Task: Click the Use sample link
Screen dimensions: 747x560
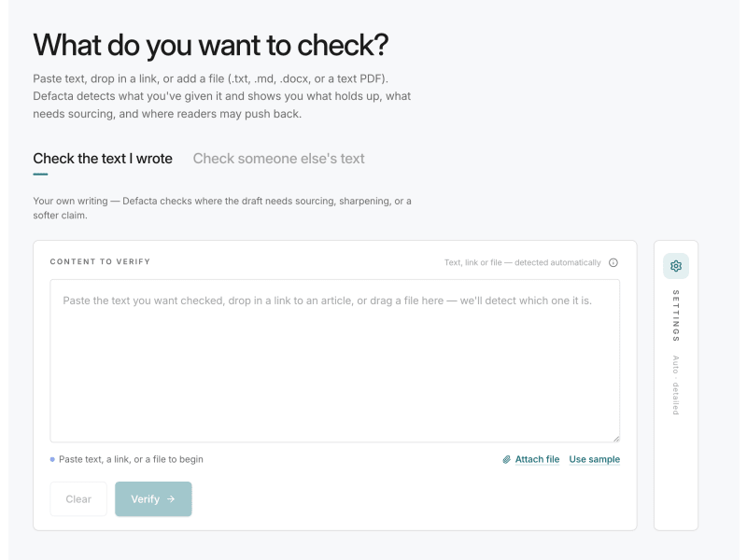Action: coord(595,459)
